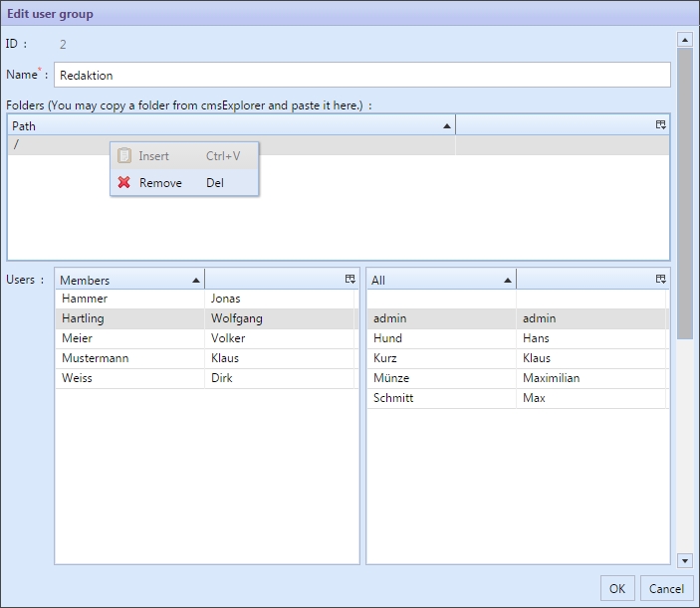Select Münze Maximilian in All list
The width and height of the screenshot is (700, 608).
[x=516, y=378]
